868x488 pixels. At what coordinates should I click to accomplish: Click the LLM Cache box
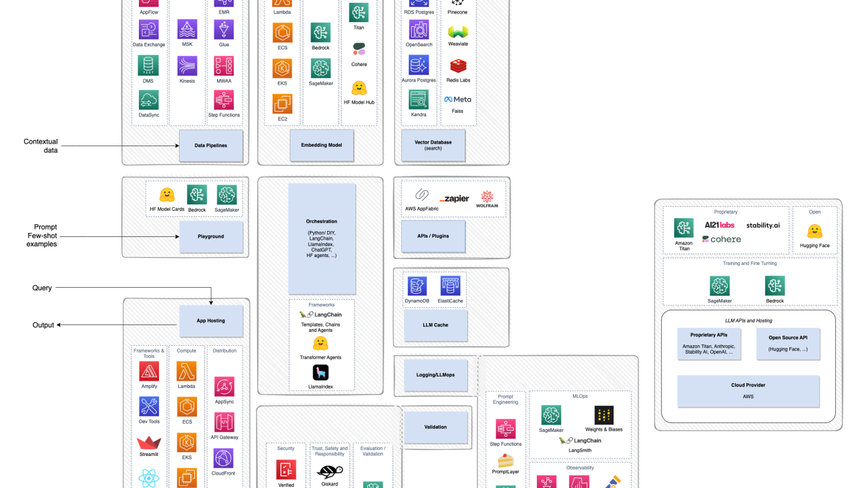(x=435, y=325)
